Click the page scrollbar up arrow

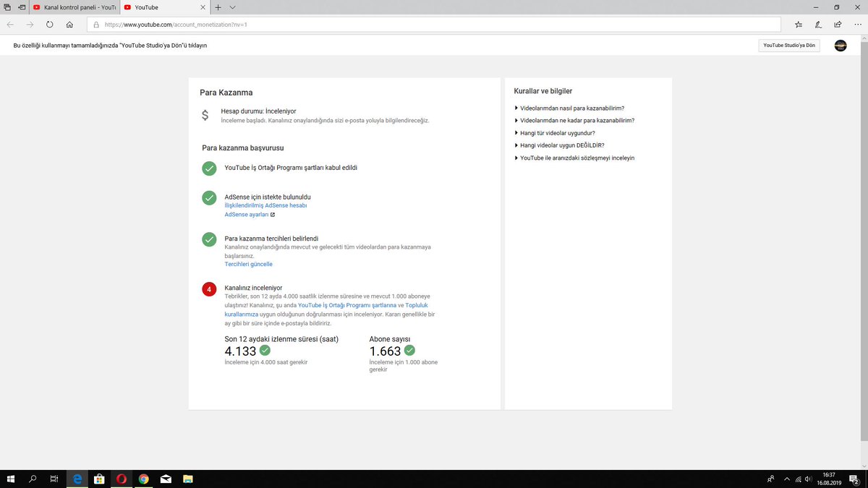pyautogui.click(x=864, y=38)
